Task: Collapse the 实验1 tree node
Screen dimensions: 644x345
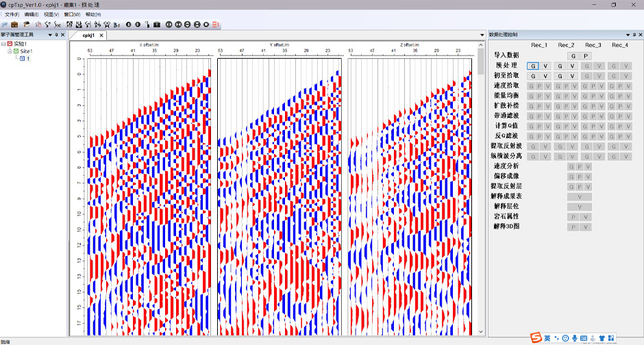Action: coord(3,43)
